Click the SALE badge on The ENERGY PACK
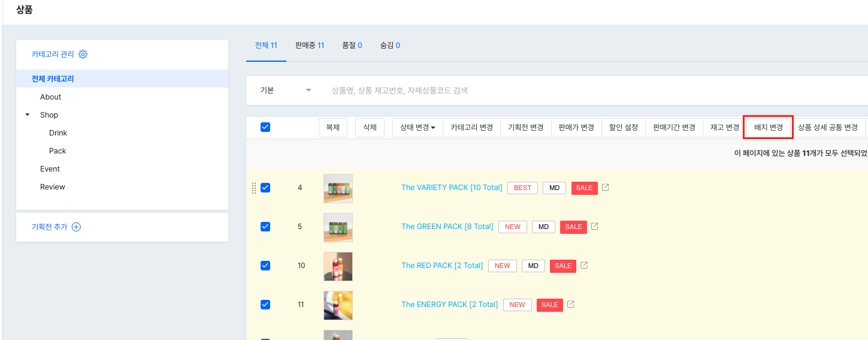This screenshot has height=340, width=868. pos(550,305)
